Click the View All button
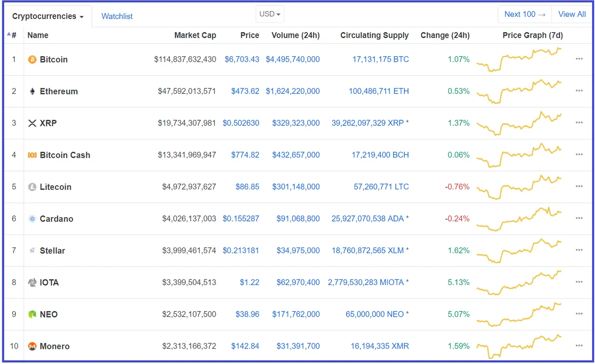 pos(572,14)
